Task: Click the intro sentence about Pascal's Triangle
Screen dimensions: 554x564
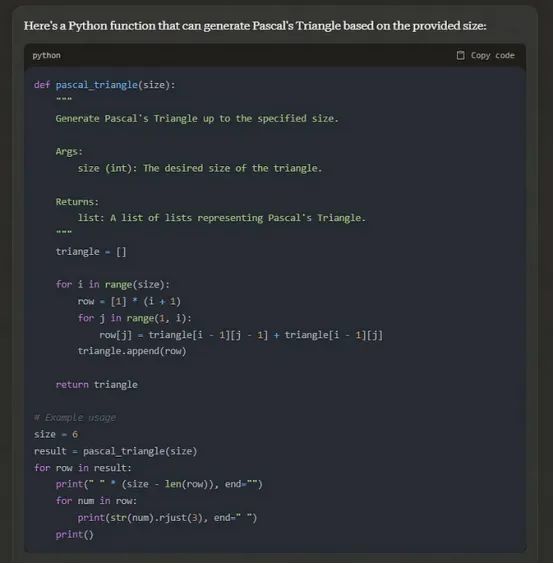Action: tap(255, 26)
